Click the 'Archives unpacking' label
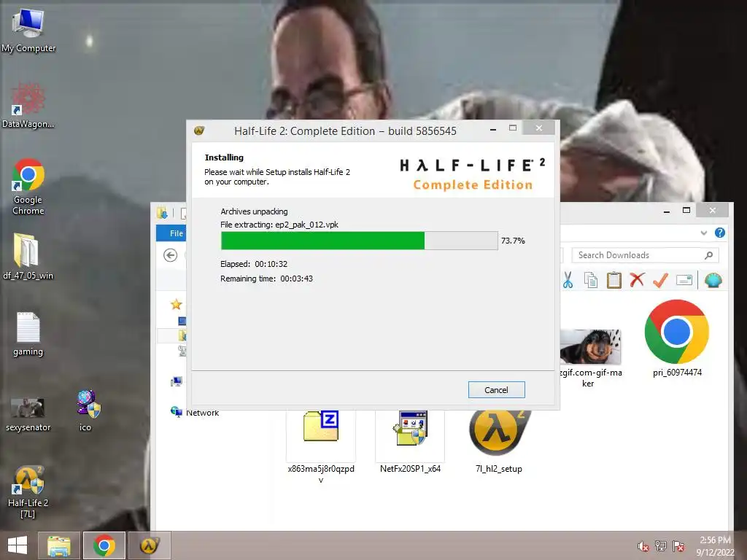 (x=254, y=211)
